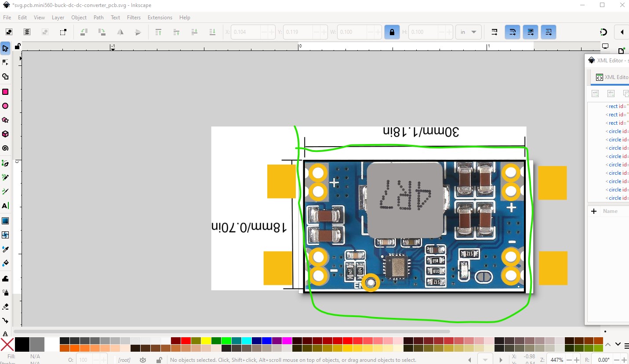Screen dimensions: 629x364
Task: Pick the pure red palette swatch
Action: (x=185, y=341)
